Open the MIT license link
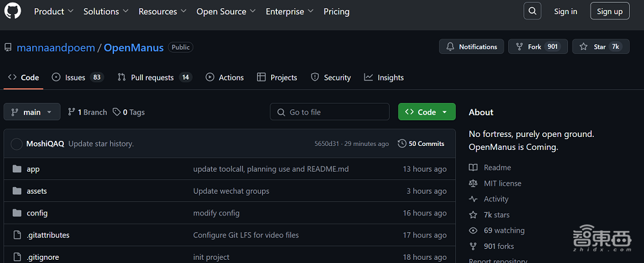Image resolution: width=644 pixels, height=263 pixels. click(x=502, y=183)
